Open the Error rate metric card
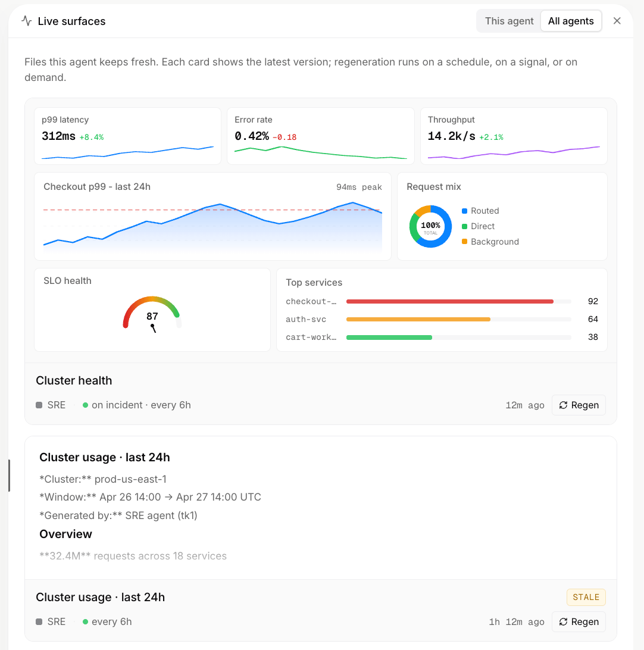Screen dimensions: 644x650 321,136
